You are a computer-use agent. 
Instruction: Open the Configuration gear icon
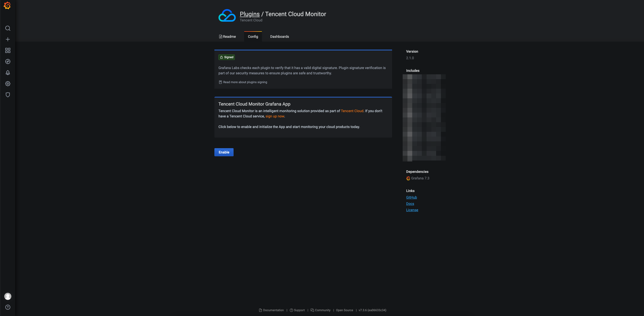coord(8,84)
